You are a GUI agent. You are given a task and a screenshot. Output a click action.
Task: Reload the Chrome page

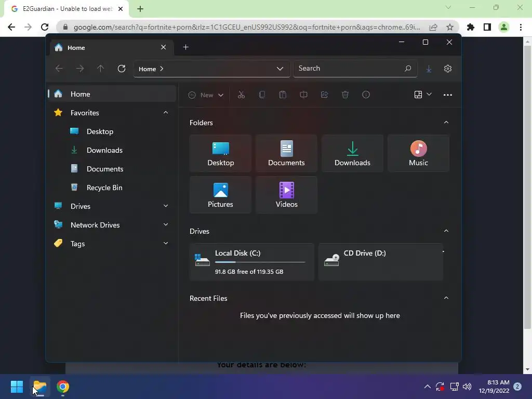coord(45,27)
